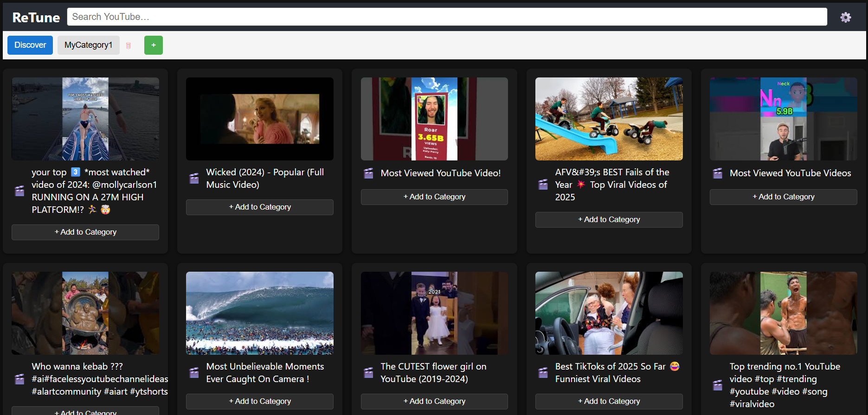Click the clapperboard icon next to Most Viewed YouTube Video!
Screen dimensions: 868x415
[x=368, y=173]
